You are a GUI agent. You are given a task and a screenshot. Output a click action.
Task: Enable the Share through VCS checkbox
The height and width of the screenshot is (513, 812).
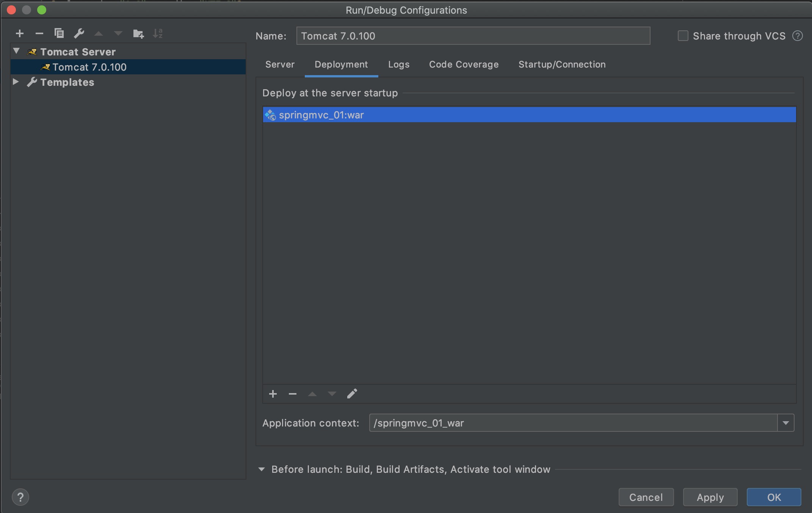[683, 36]
